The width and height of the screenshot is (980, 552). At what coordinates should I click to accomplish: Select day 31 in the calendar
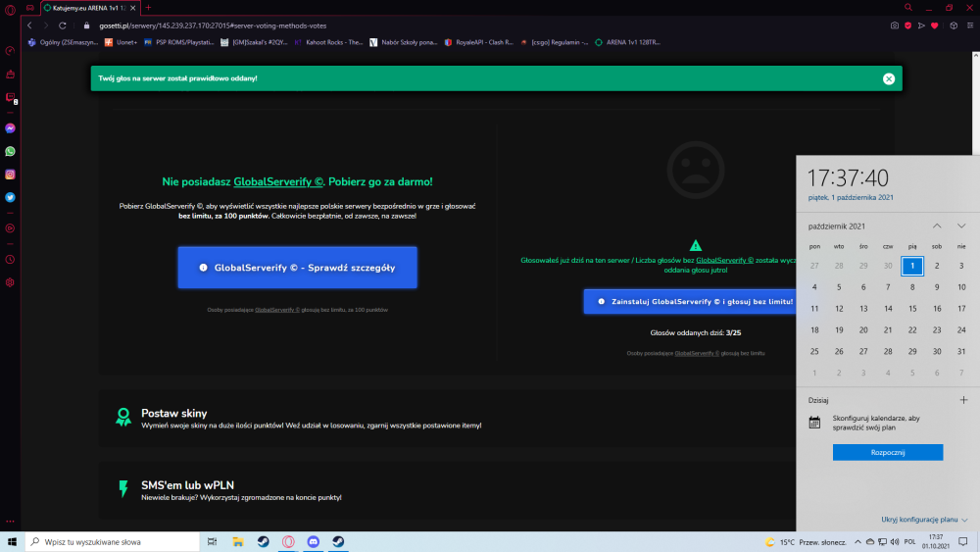(x=961, y=351)
